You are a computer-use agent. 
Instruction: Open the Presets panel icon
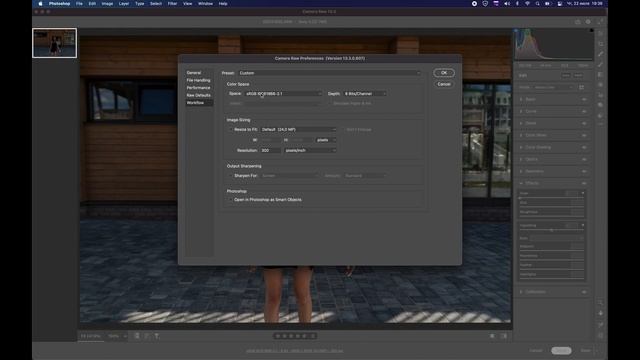tap(600, 116)
